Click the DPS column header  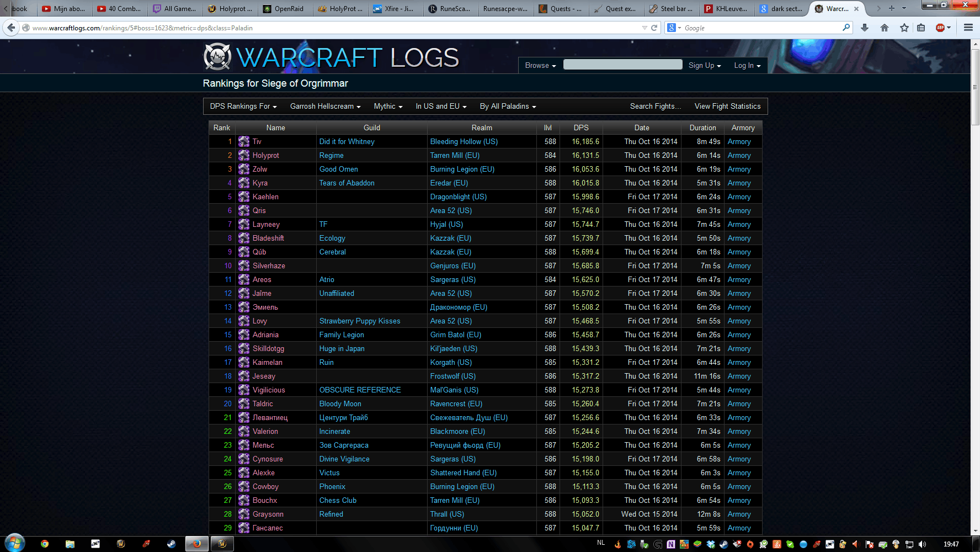(x=580, y=128)
